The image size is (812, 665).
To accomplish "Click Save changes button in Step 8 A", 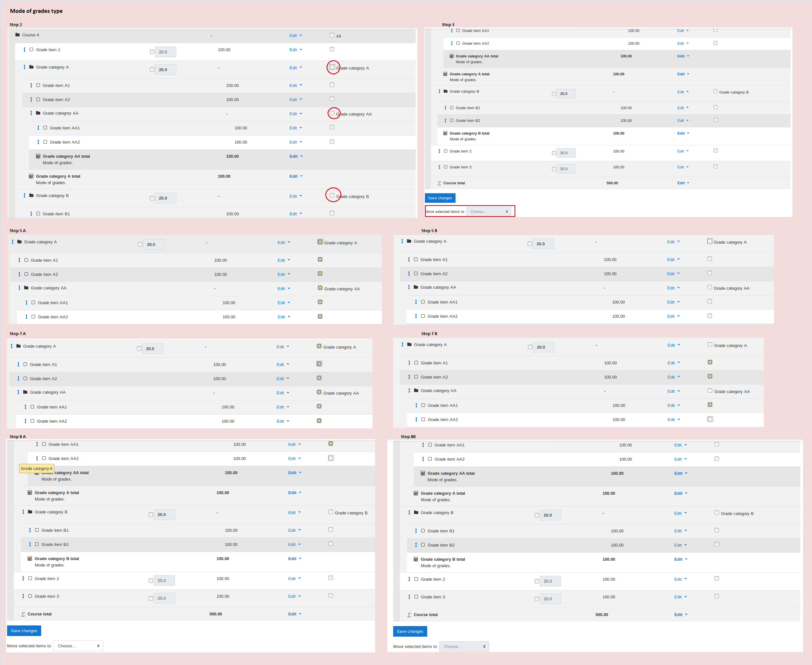I will (24, 631).
